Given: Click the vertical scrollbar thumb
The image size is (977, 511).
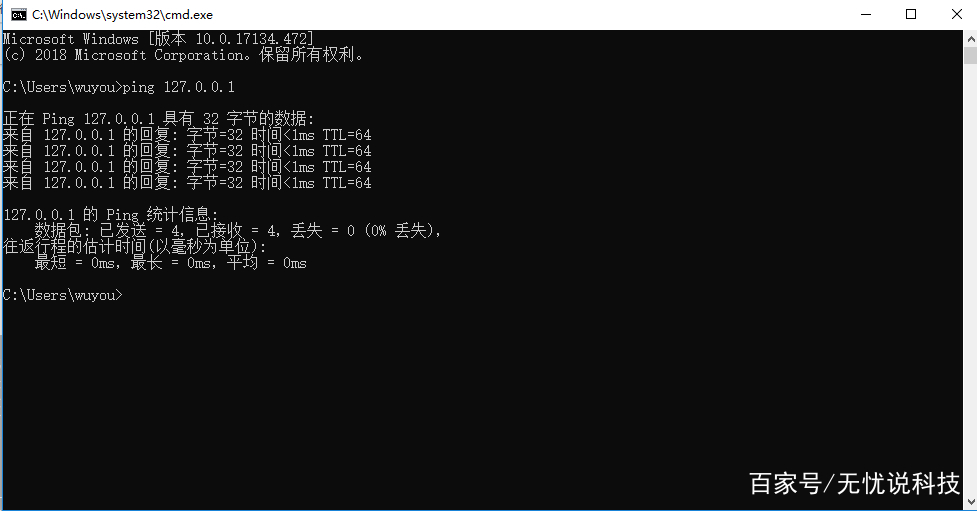Looking at the screenshot, I should [x=970, y=55].
